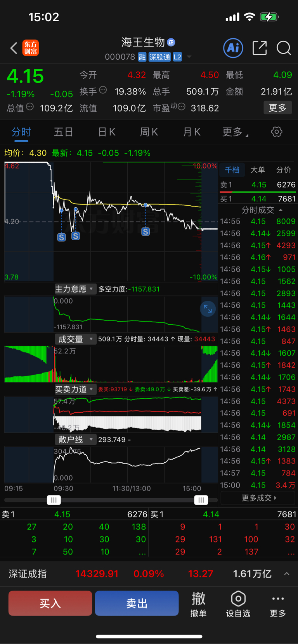Tap the 多空力度 -1157.831 label
Screen dimensions: 298x644
click(129, 289)
